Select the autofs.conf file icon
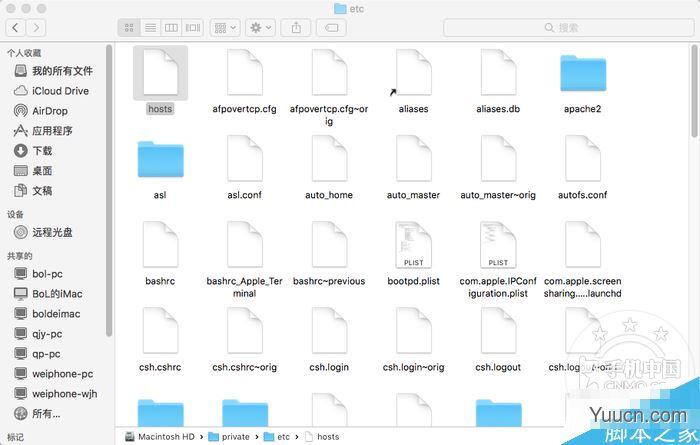Viewport: 700px width, 445px height. coord(583,158)
